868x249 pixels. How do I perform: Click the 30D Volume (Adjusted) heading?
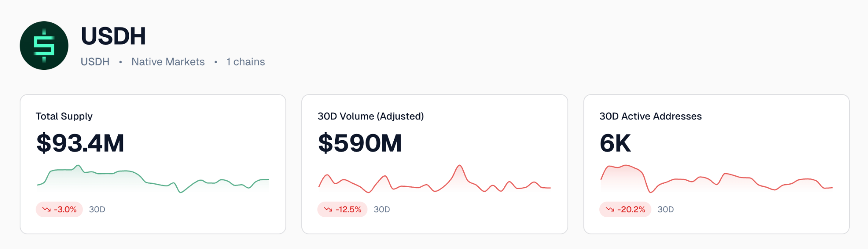[x=370, y=116]
